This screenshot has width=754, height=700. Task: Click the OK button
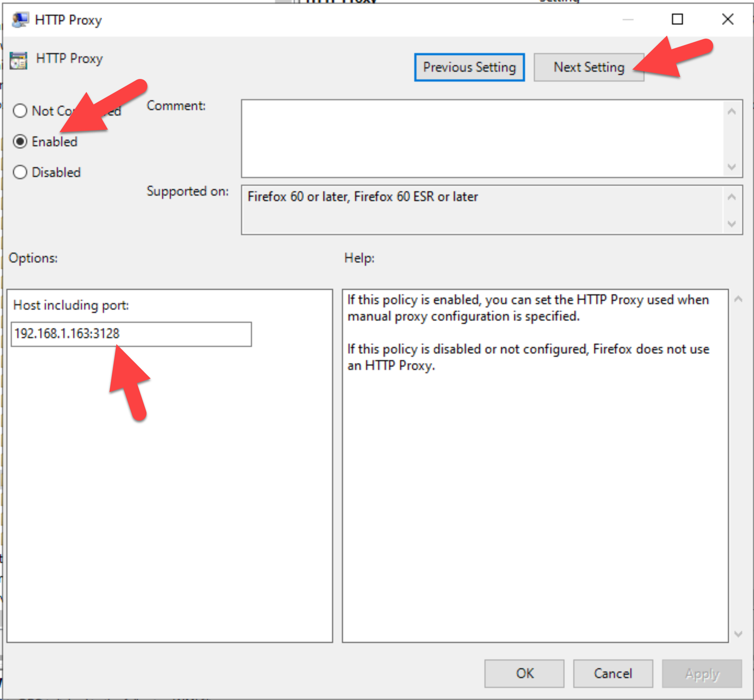[524, 673]
